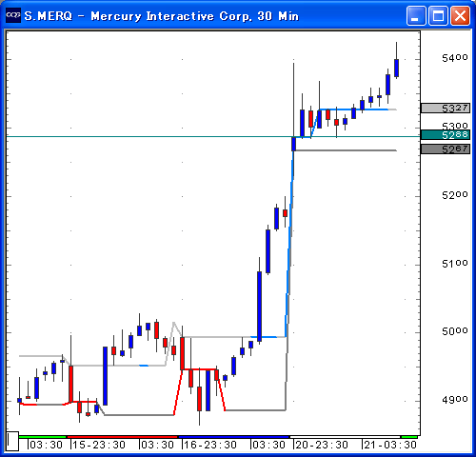Click the CQG icon in the title bar
This screenshot has height=457, width=476.
pyautogui.click(x=13, y=15)
